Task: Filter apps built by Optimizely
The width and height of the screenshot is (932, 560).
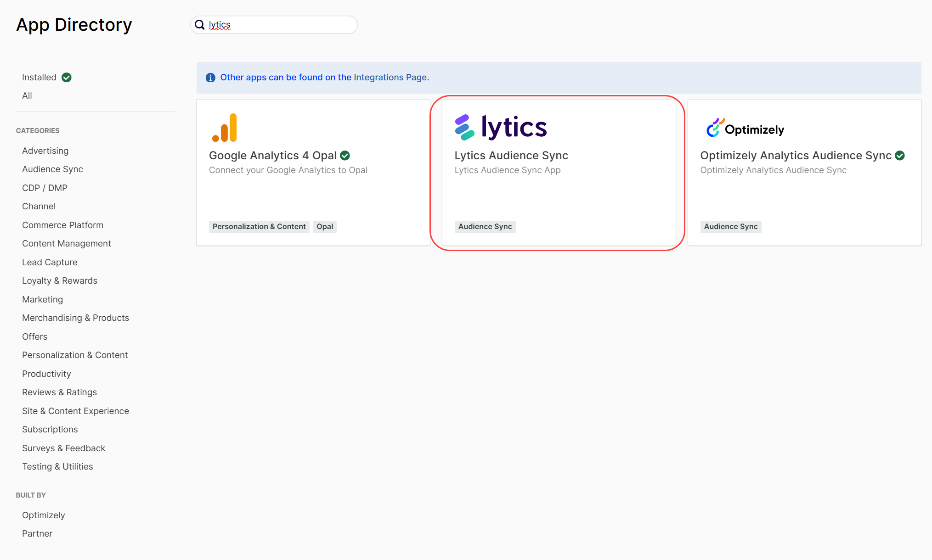Action: 44,515
